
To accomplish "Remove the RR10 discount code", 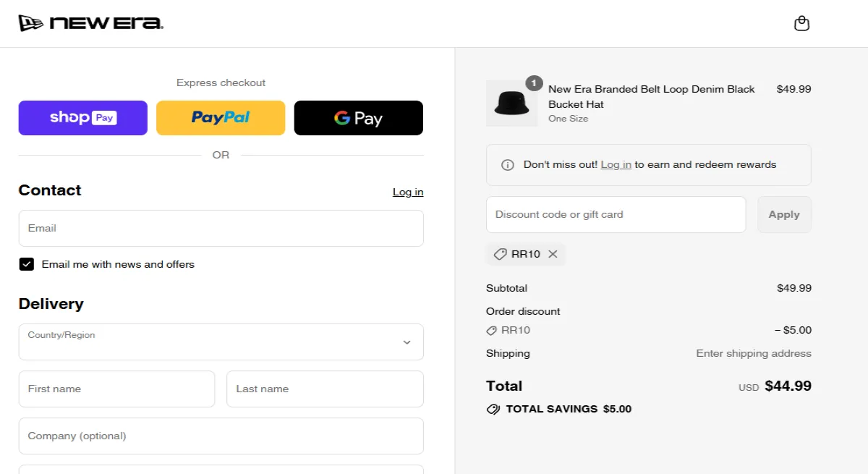I will pos(553,254).
